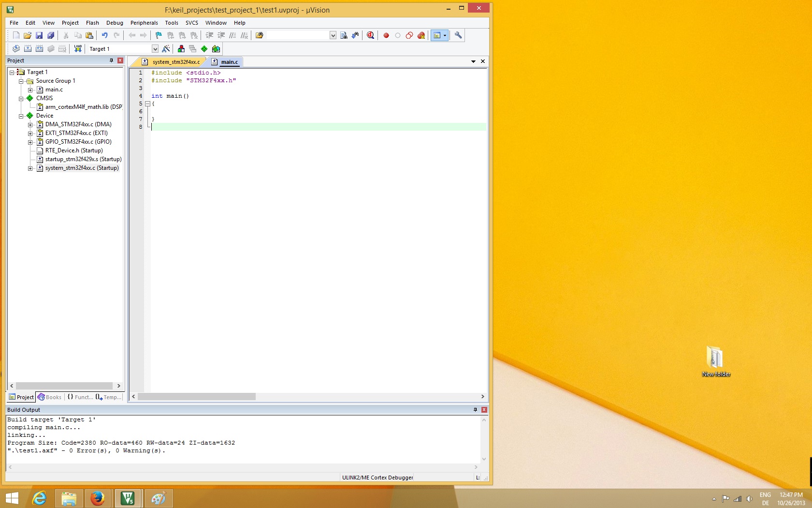Open the window layout dropdown arrow

pos(445,35)
